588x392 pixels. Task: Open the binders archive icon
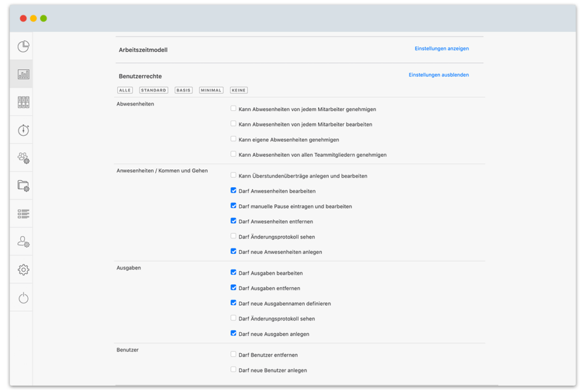coord(23,102)
